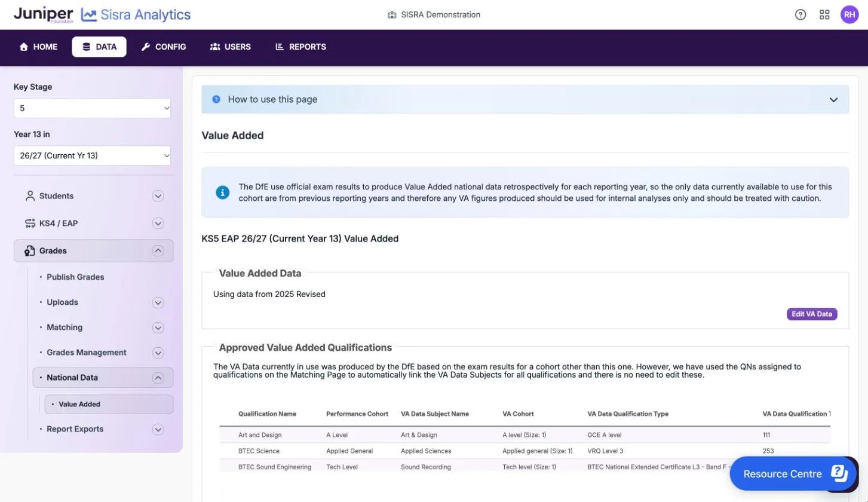This screenshot has height=502, width=868.
Task: Open the Resource Centre button
Action: [794, 473]
